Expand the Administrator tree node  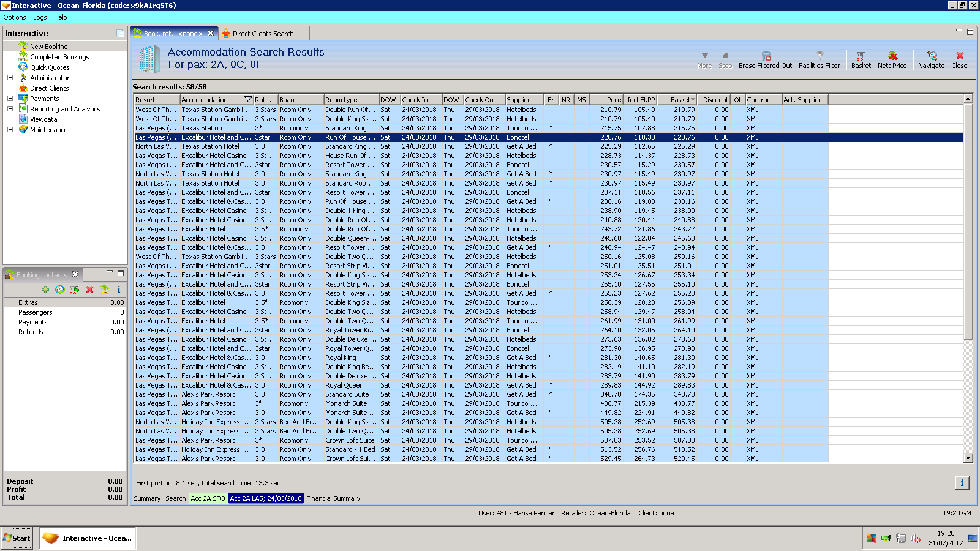[x=10, y=78]
